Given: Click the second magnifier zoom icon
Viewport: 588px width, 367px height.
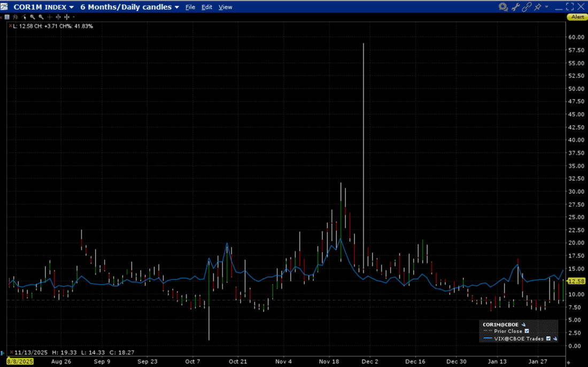Looking at the screenshot, I should coord(41,17).
